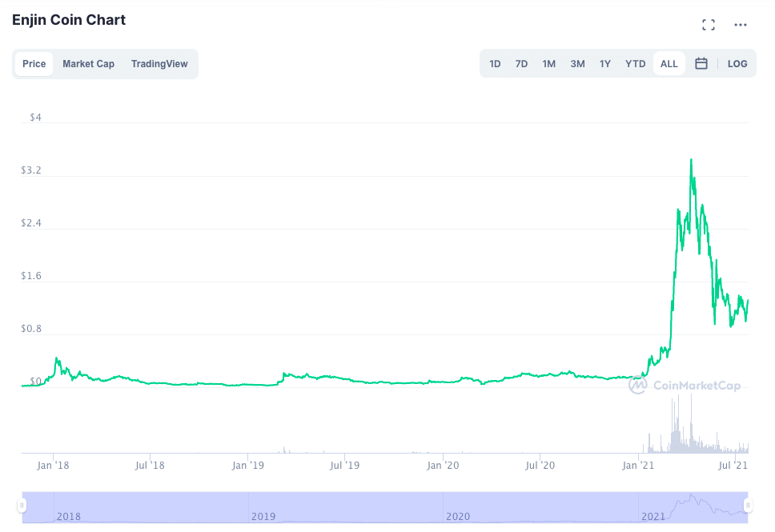
Task: Set chart range to YTD
Action: [x=635, y=64]
